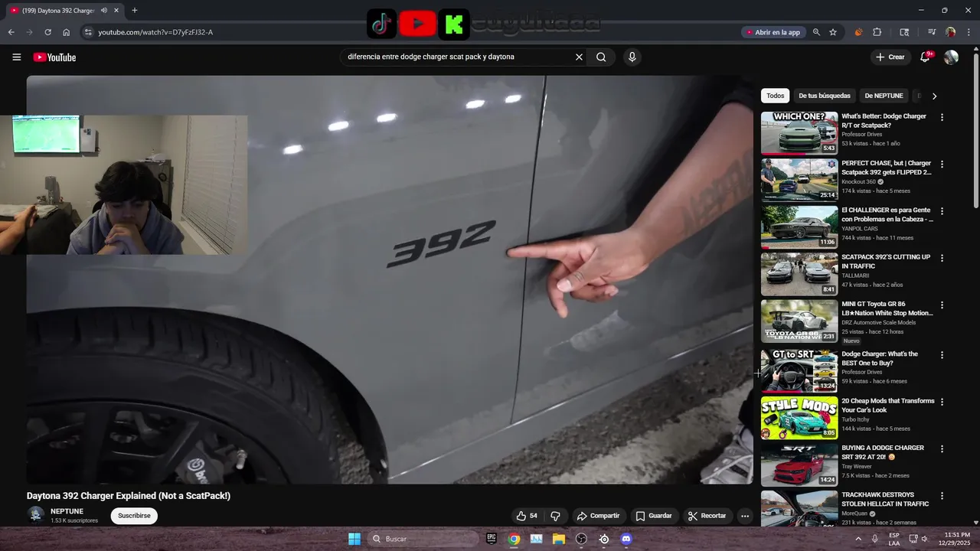Open Professor Drives channel under Which One video
The image size is (980, 551).
click(861, 135)
